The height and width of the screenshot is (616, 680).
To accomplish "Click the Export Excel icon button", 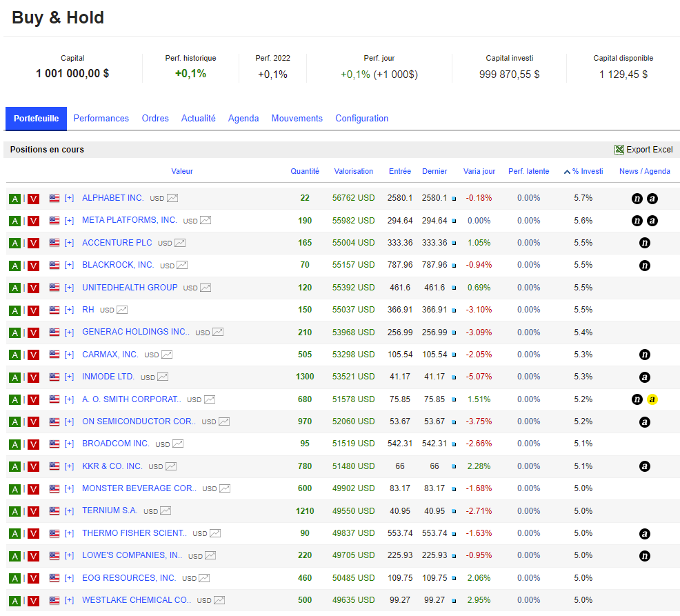I will [619, 150].
